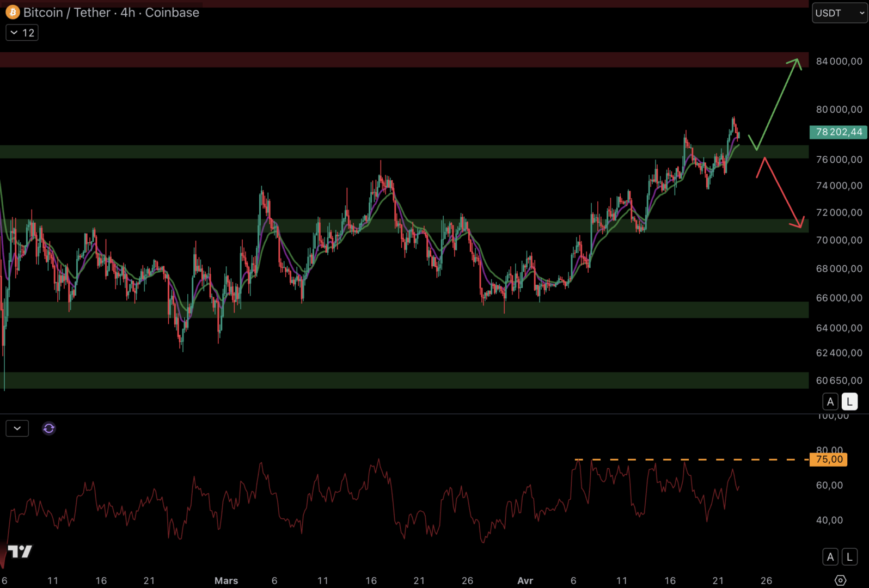Toggle auto scale (A) on indicator pane

pos(830,556)
